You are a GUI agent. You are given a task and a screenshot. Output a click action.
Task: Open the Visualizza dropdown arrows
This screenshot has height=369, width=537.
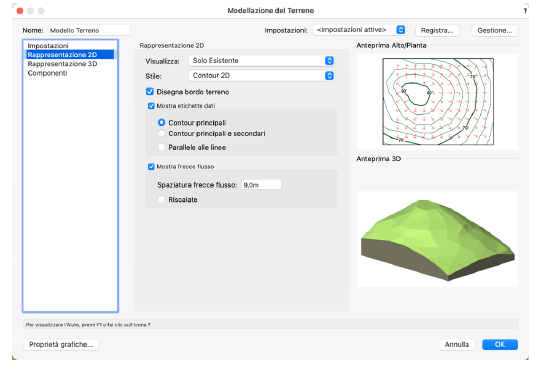(x=329, y=61)
